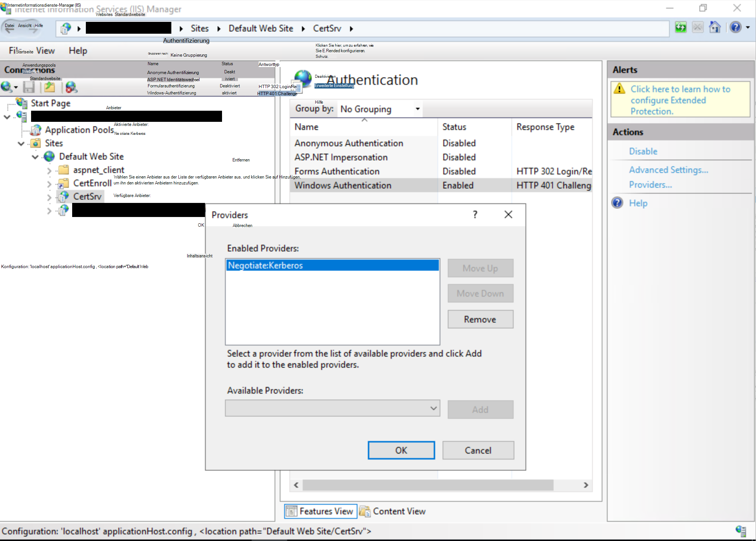Select the Windows Authentication row
Viewport: 756px width, 541px height.
click(441, 186)
